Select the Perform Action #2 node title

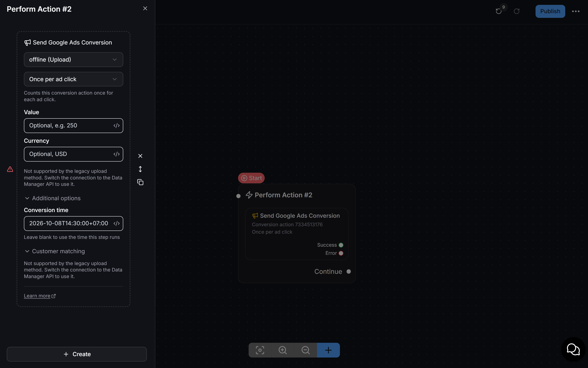[283, 195]
